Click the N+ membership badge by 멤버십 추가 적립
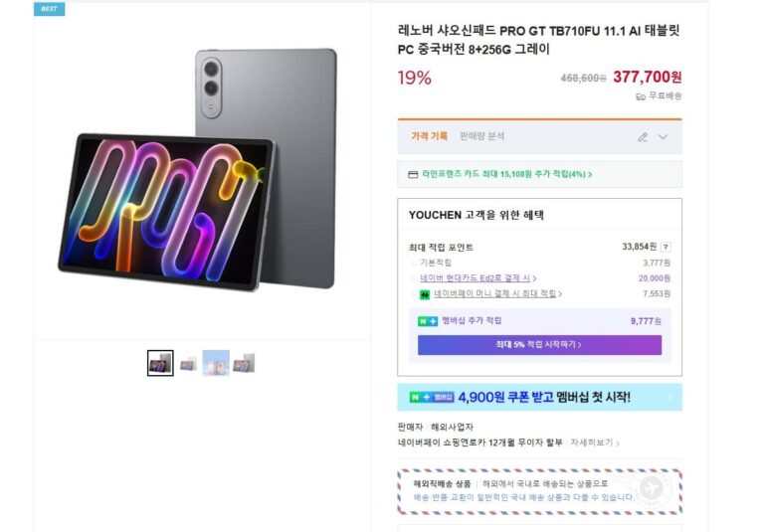Viewport: 764px width, 532px height. (x=428, y=321)
